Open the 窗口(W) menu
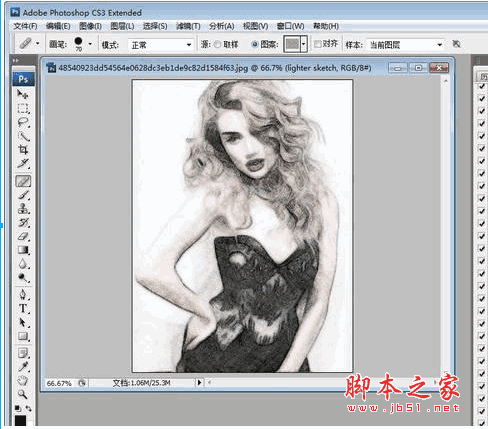The image size is (488, 429). (x=290, y=26)
